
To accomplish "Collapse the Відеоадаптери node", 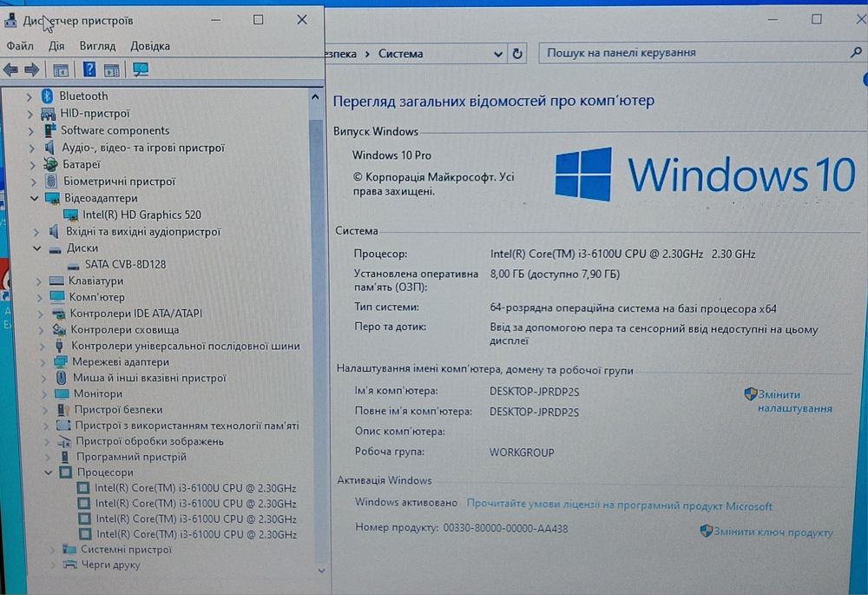I will (34, 198).
